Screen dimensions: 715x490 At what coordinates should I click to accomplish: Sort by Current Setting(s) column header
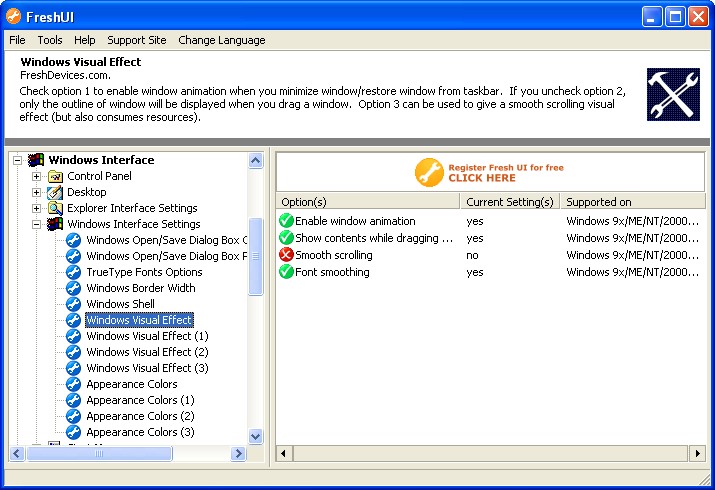coord(510,202)
